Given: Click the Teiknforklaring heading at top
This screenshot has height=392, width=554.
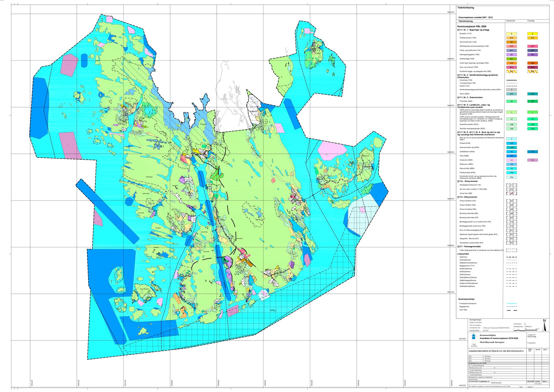Looking at the screenshot, I should 466,8.
